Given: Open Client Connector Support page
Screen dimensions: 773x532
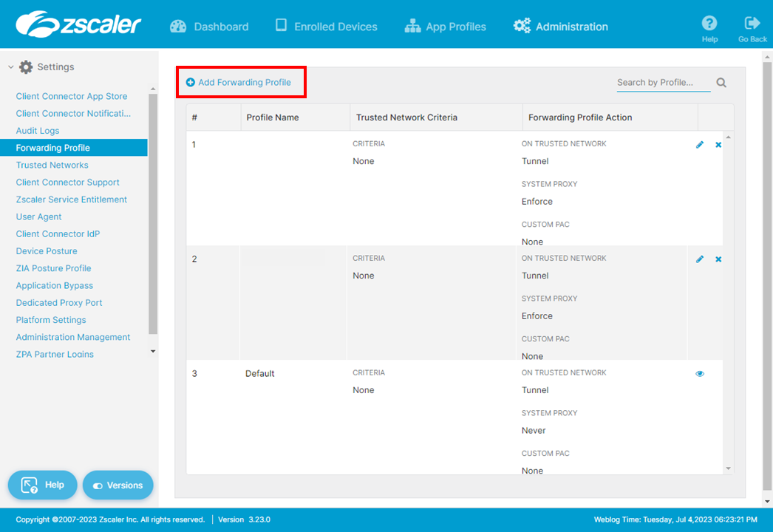Looking at the screenshot, I should click(67, 183).
